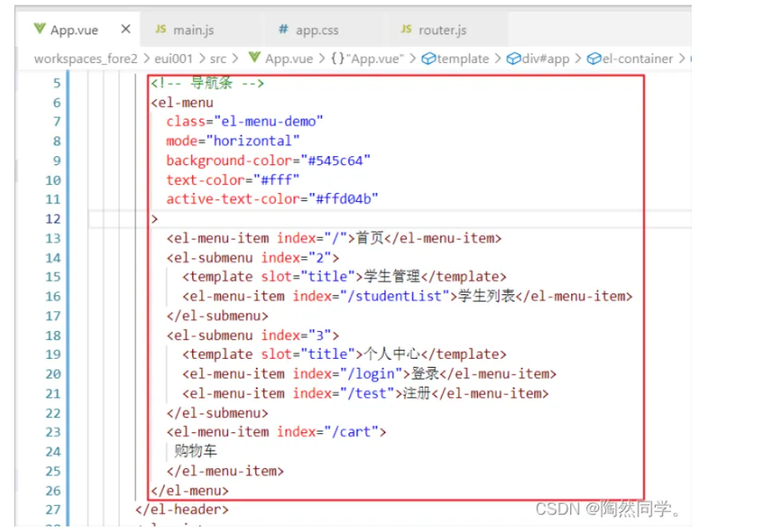Click the 个人中心 template title text
761x532 pixels.
(392, 354)
